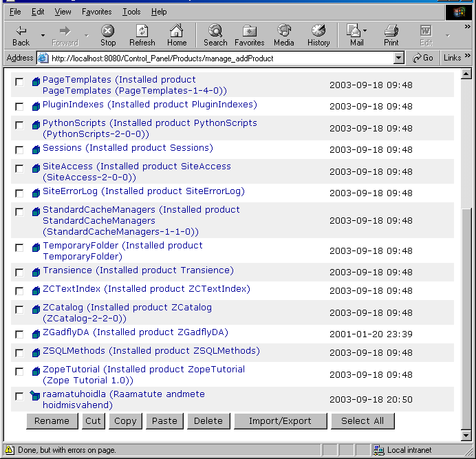The width and height of the screenshot is (476, 459).
Task: Select raamatuhoidla via its checkbox
Action: tap(19, 396)
